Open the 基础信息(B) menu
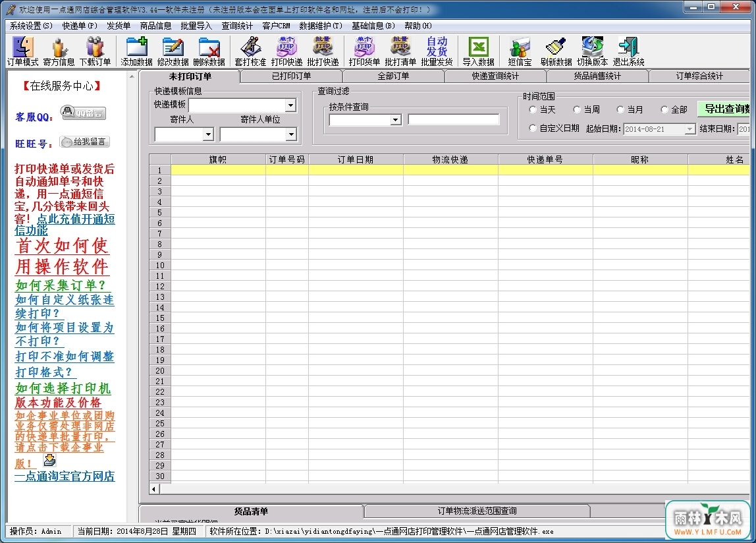This screenshot has width=756, height=543. click(373, 26)
